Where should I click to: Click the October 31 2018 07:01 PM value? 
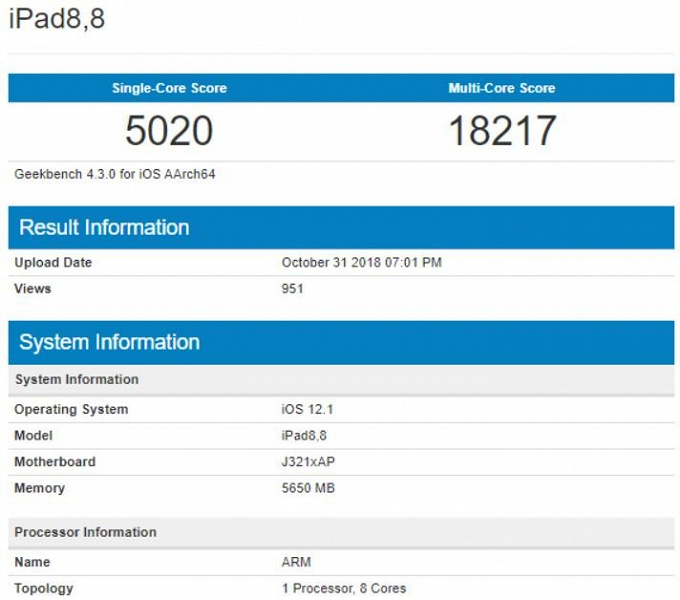click(x=362, y=262)
